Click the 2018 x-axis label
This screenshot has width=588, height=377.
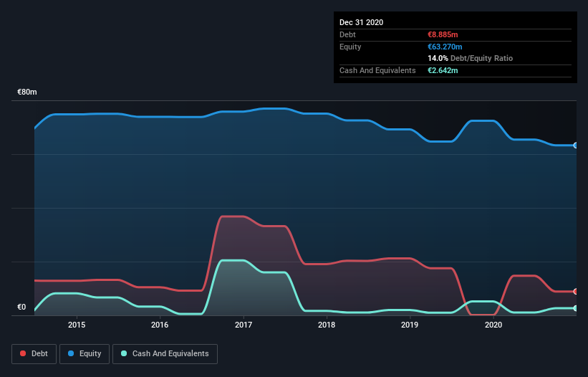coord(327,325)
